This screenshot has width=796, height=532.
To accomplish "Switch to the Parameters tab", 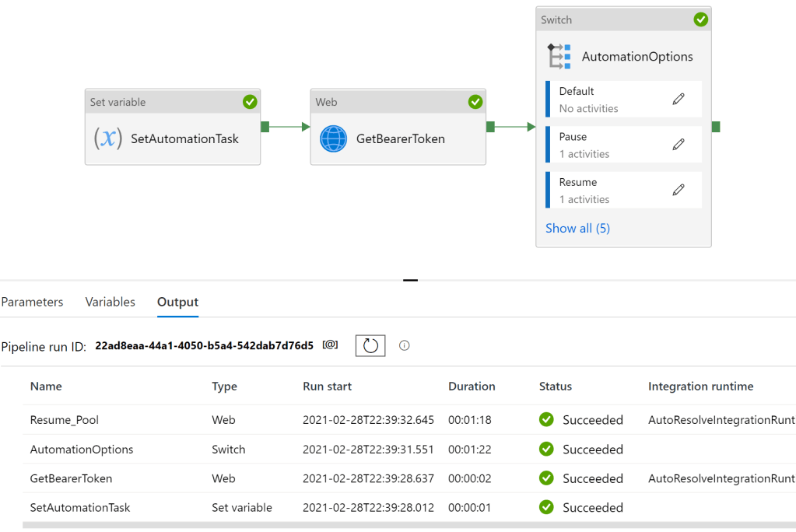I will [x=32, y=302].
